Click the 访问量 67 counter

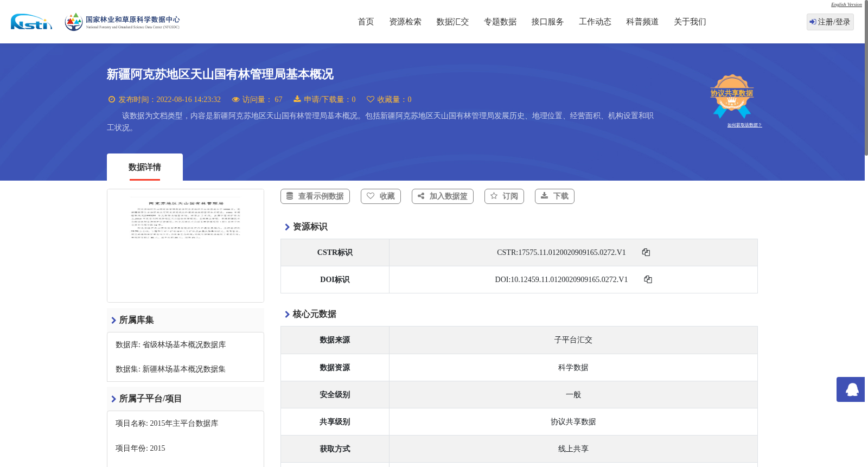click(257, 100)
